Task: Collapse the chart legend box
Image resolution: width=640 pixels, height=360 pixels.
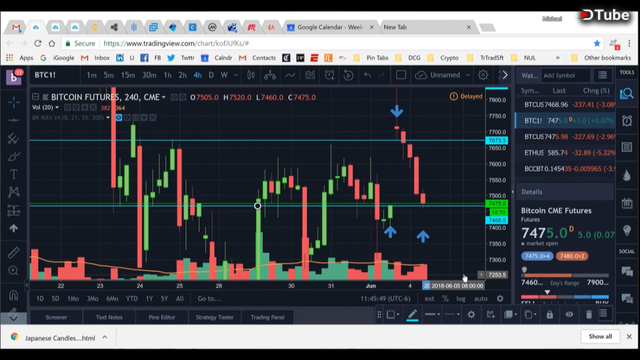Action: pos(36,97)
